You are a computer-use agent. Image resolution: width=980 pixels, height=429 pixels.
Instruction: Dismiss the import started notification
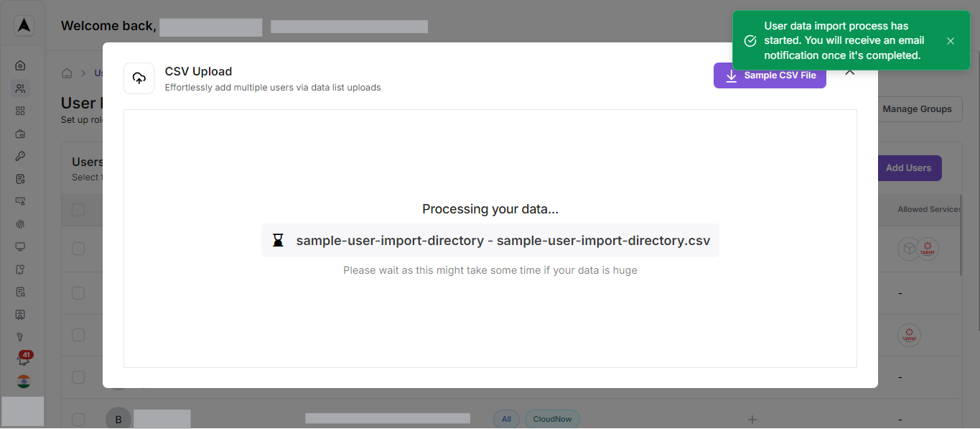click(950, 40)
